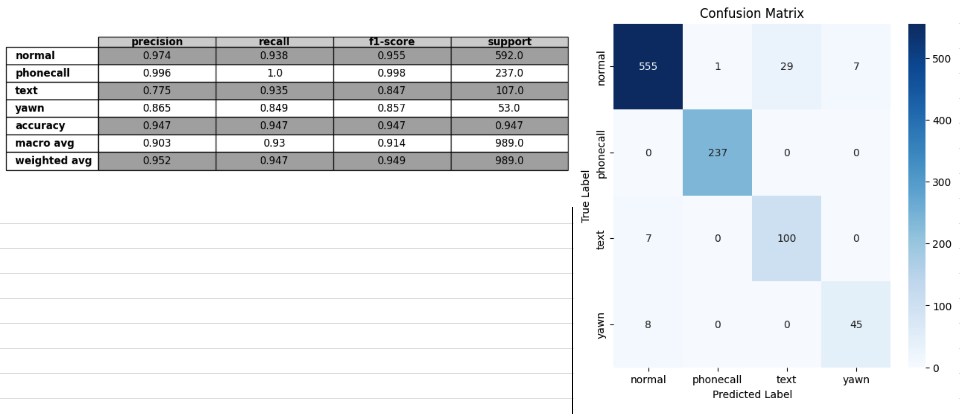Click the True Label axis title
Screen dimensions: 960x414
coord(585,196)
